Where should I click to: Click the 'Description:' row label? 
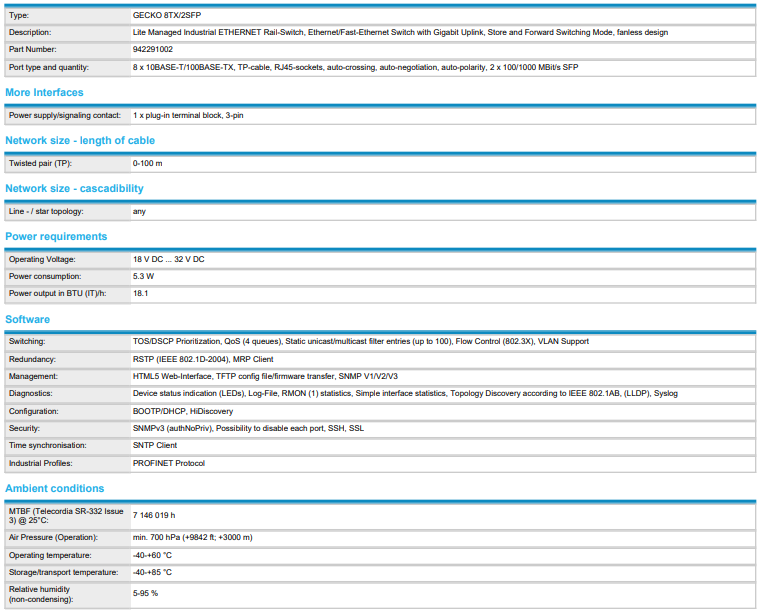tap(30, 33)
